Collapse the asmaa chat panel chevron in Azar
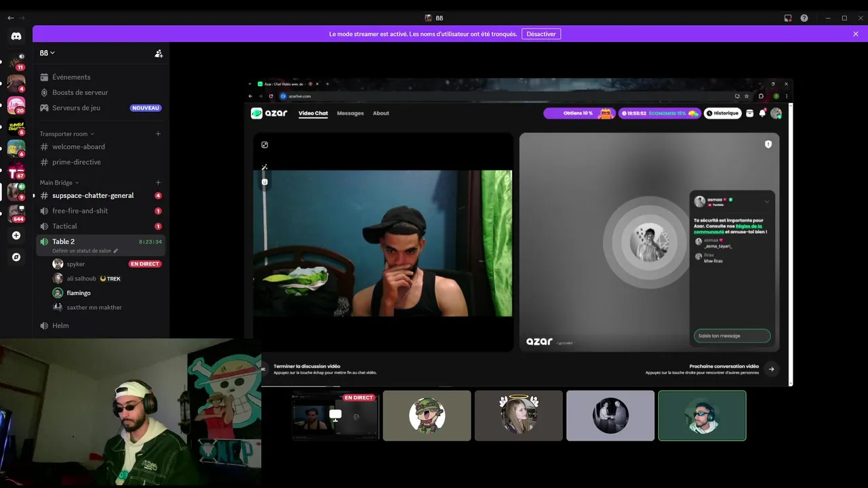This screenshot has width=868, height=488. pyautogui.click(x=767, y=201)
